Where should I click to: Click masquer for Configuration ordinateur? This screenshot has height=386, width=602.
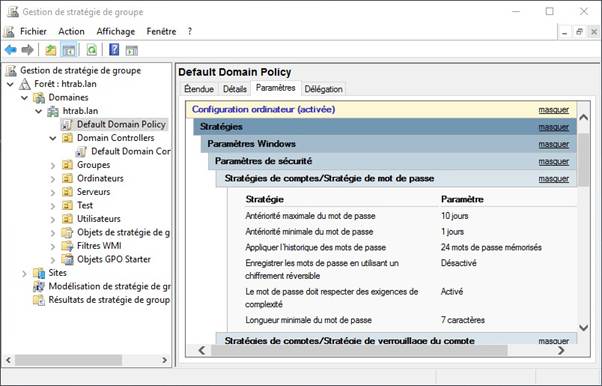(x=554, y=110)
